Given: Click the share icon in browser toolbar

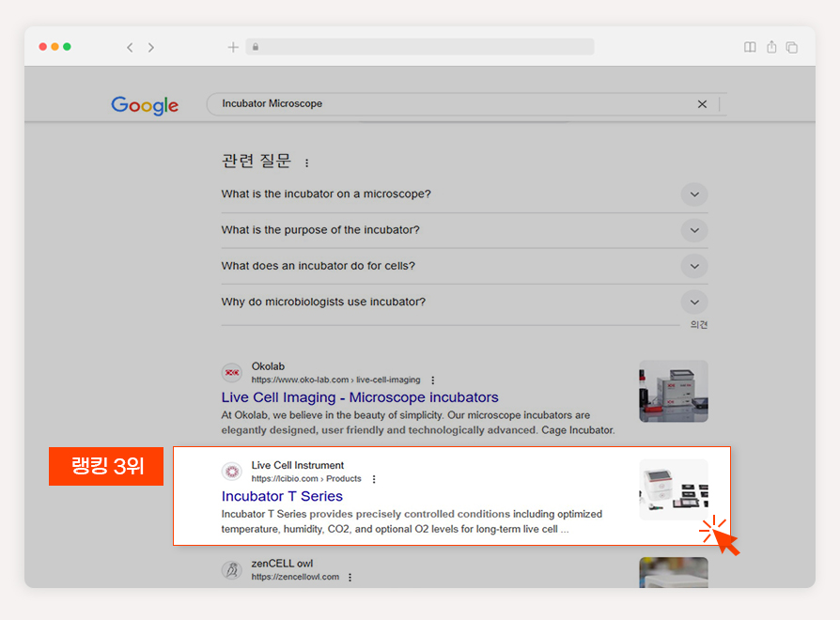Looking at the screenshot, I should (771, 47).
